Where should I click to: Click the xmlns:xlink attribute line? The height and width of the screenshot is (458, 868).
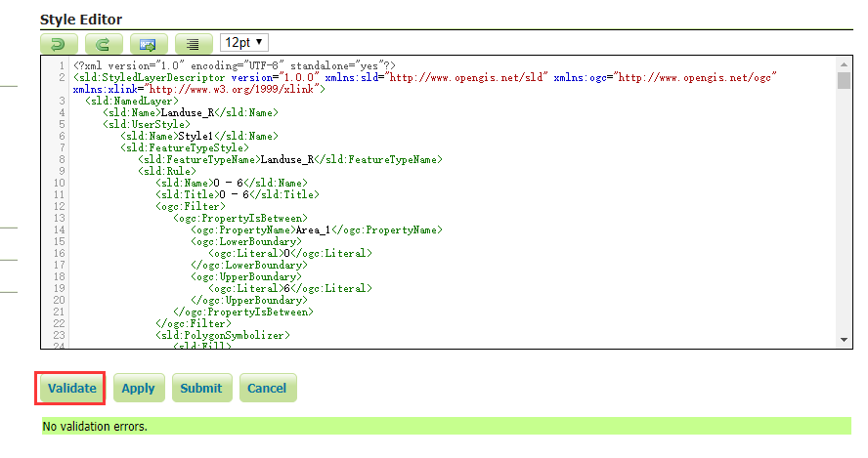199,89
